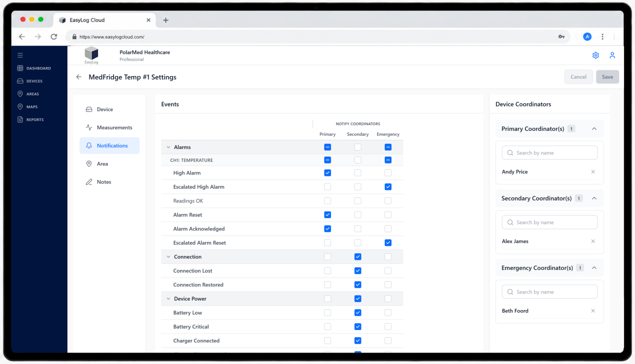
Task: Click the browser back arrow
Action: point(22,37)
